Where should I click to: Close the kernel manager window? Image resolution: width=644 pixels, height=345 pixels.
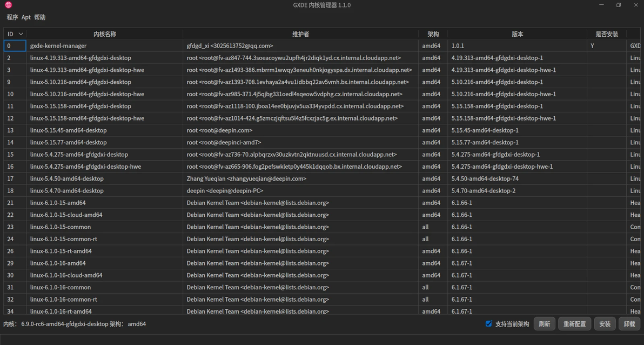[636, 5]
